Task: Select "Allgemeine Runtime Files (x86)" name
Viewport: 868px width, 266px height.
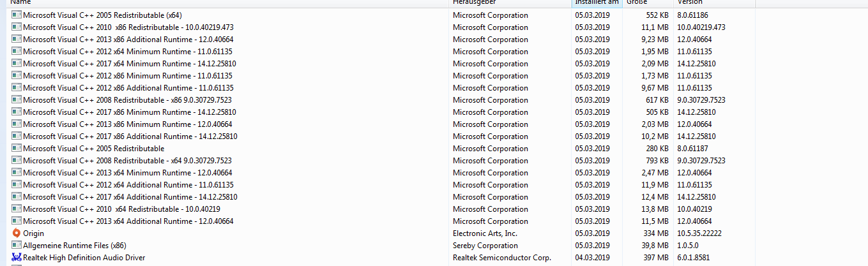Action: (x=75, y=245)
